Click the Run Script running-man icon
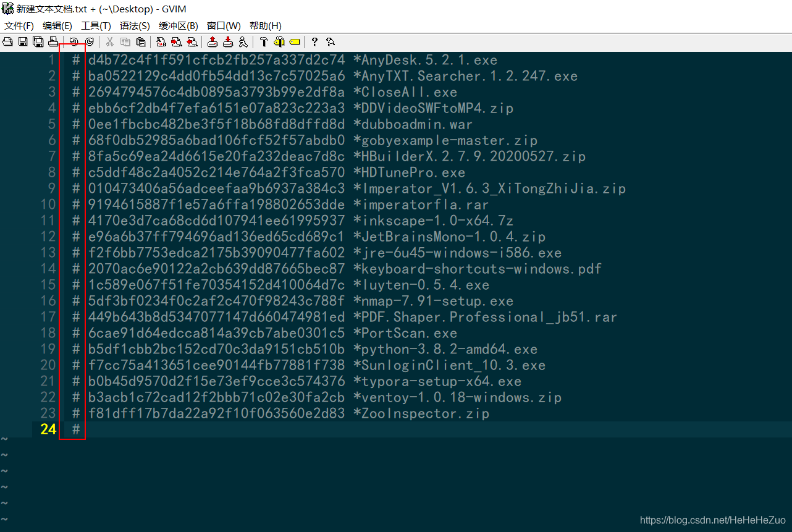Image resolution: width=792 pixels, height=532 pixels. coord(243,42)
